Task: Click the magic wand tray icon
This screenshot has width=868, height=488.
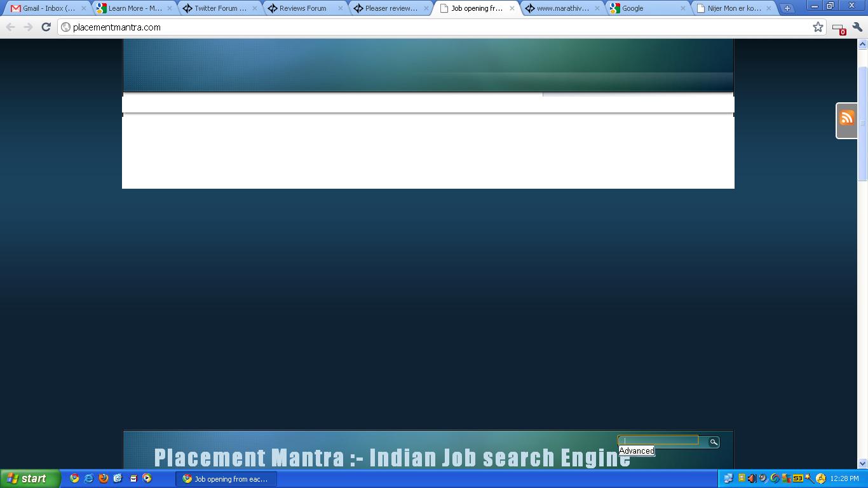Action: pyautogui.click(x=809, y=478)
